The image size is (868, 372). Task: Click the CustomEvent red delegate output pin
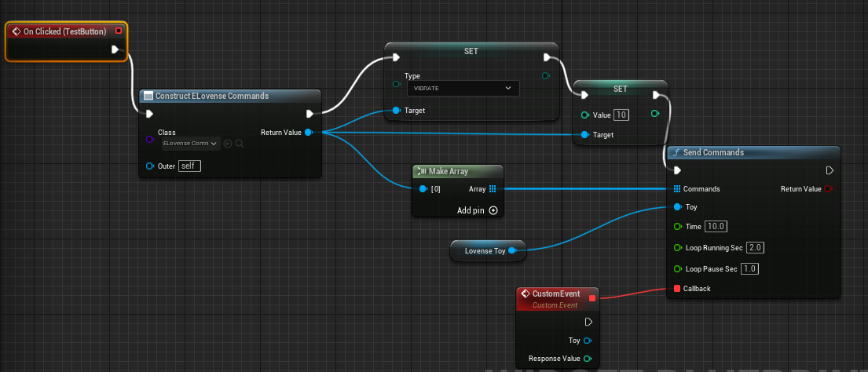coord(591,297)
